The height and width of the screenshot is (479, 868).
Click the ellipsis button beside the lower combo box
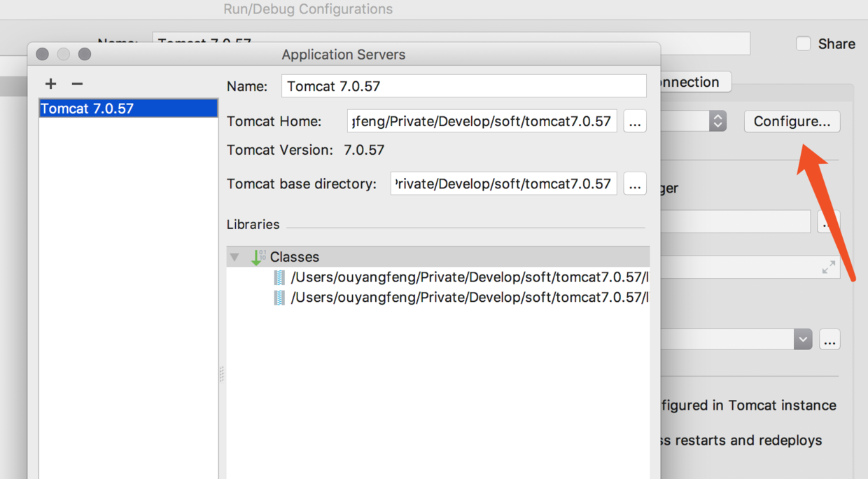[x=829, y=340]
